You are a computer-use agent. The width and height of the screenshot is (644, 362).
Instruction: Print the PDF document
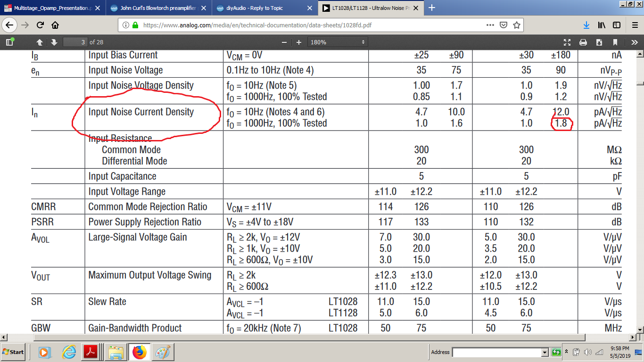click(x=583, y=42)
